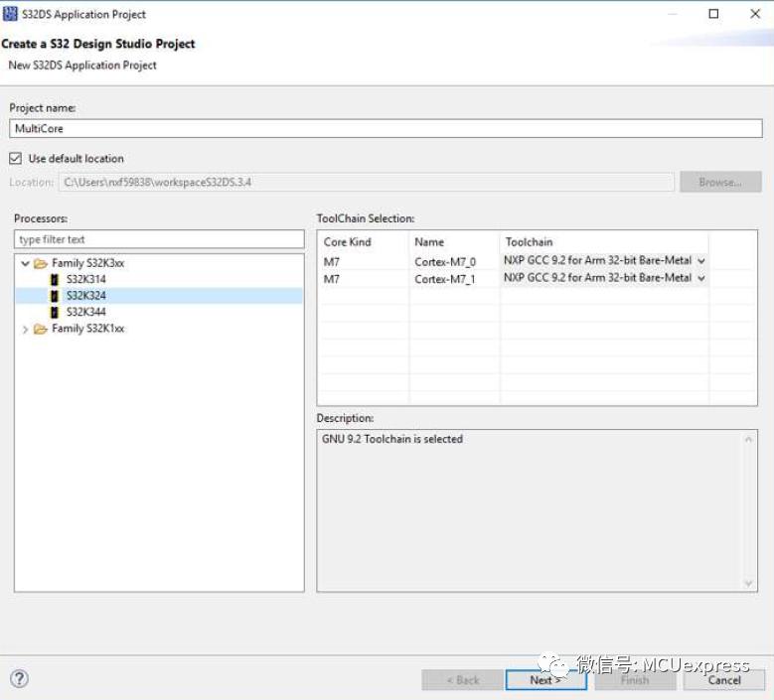The image size is (774, 700).
Task: Click the M7 core kind for Cortex-M7_0
Action: (x=331, y=262)
